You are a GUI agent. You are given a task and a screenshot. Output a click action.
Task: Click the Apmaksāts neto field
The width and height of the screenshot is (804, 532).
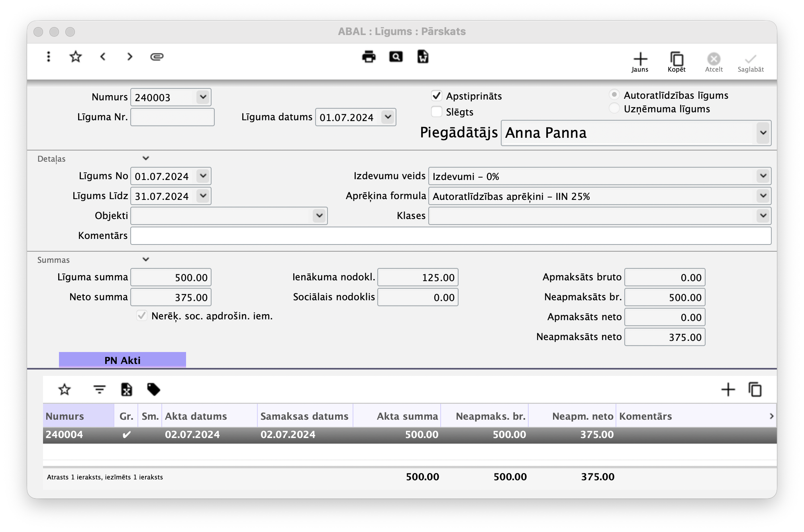point(665,317)
